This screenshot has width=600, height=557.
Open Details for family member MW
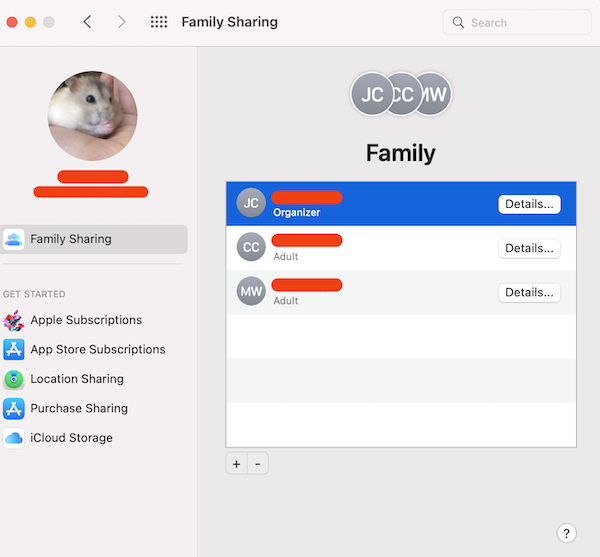pos(529,293)
